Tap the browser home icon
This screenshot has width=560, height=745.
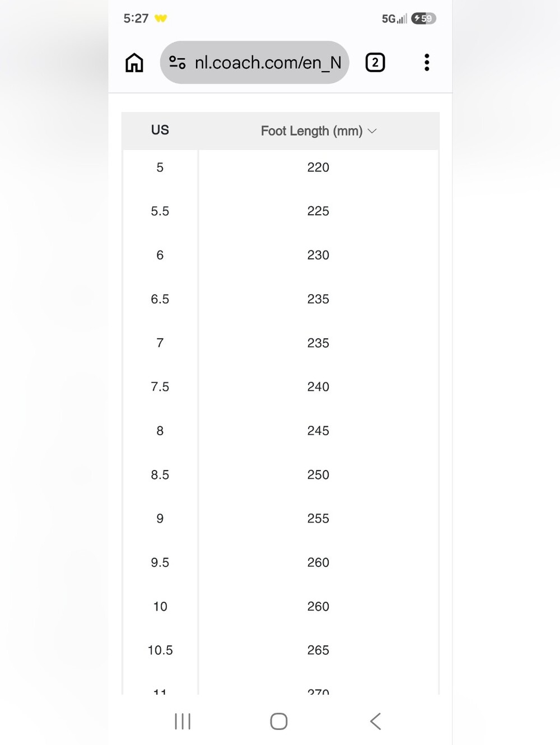click(134, 63)
